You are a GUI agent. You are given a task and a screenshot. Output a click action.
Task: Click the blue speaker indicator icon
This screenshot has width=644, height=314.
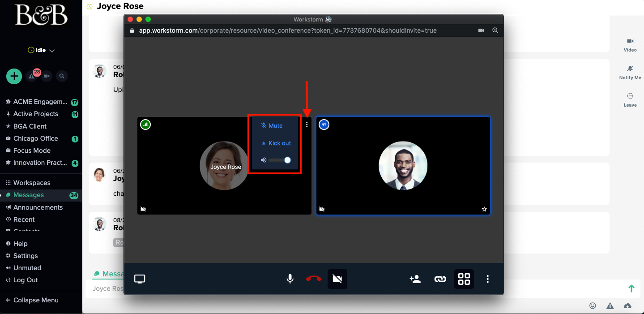tap(324, 125)
